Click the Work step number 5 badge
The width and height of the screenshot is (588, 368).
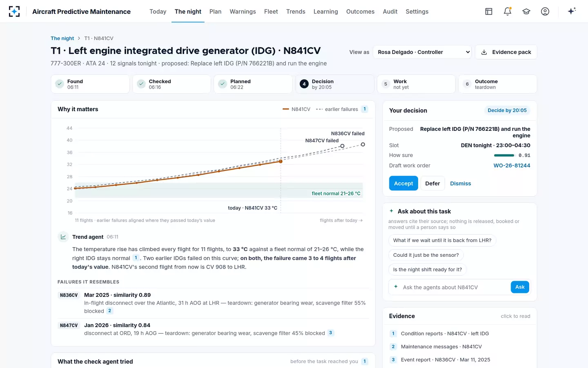pos(385,84)
